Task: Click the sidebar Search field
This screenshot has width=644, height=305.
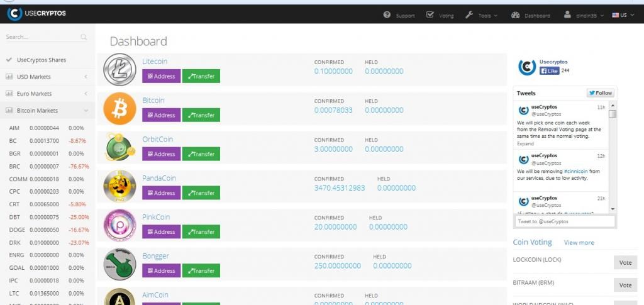Action: click(47, 37)
